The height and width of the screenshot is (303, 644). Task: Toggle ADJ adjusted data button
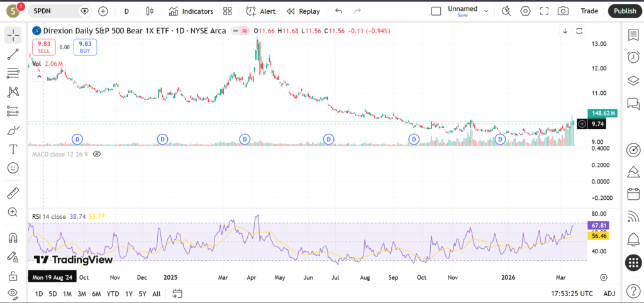click(609, 294)
